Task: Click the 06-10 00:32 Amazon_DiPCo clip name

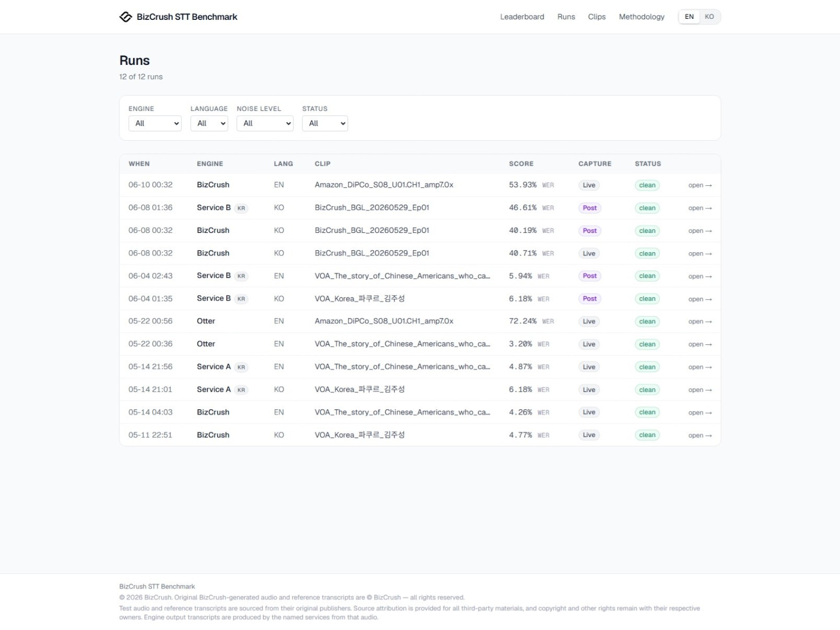Action: coord(384,185)
